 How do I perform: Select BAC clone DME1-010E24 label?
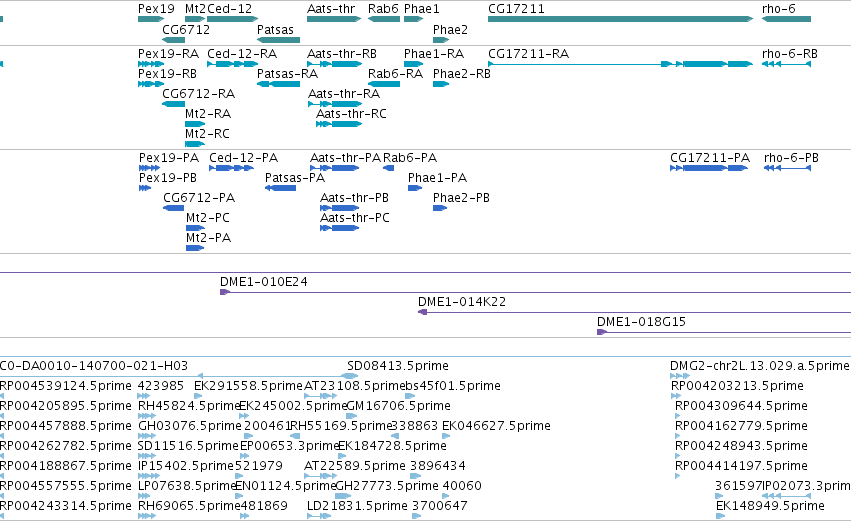coord(264,282)
